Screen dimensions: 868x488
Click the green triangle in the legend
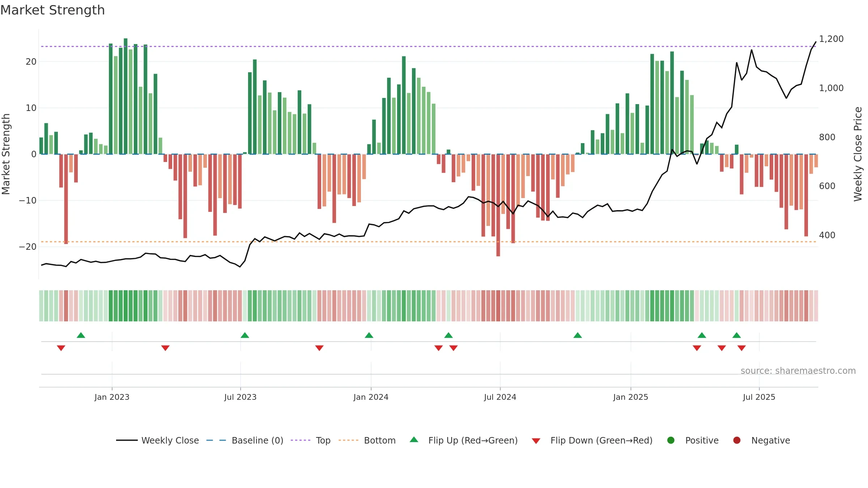414,440
